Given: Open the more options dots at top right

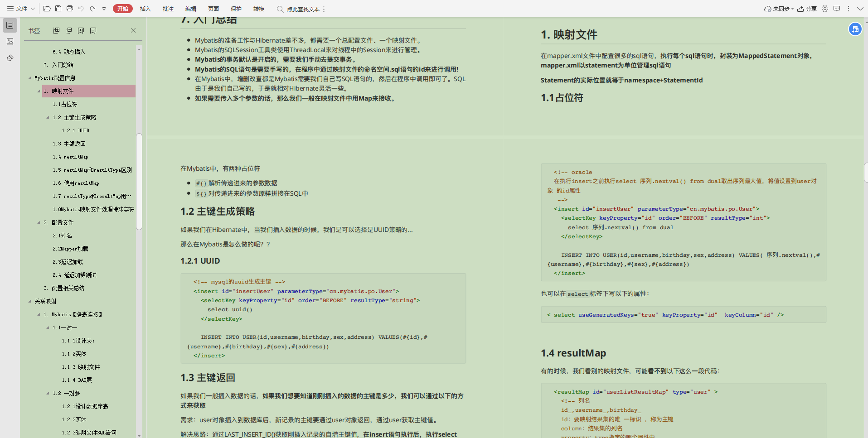Looking at the screenshot, I should [849, 9].
